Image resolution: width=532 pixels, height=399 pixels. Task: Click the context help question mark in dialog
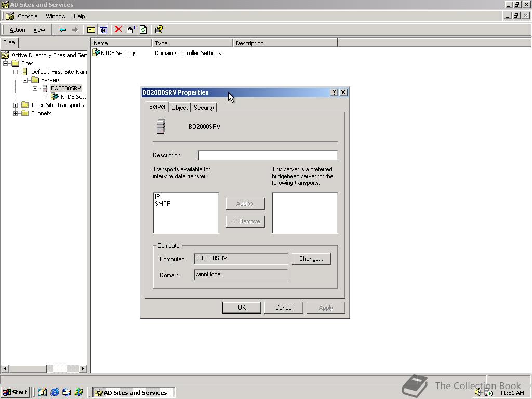pos(334,92)
